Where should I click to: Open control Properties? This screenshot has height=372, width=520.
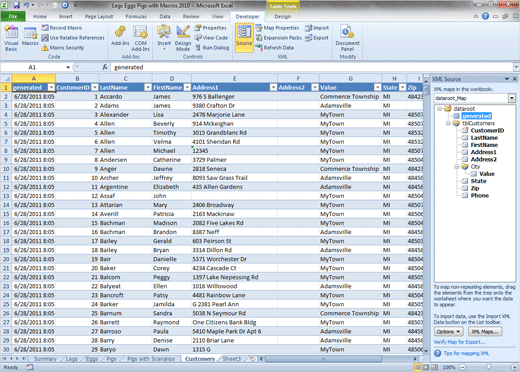click(211, 28)
